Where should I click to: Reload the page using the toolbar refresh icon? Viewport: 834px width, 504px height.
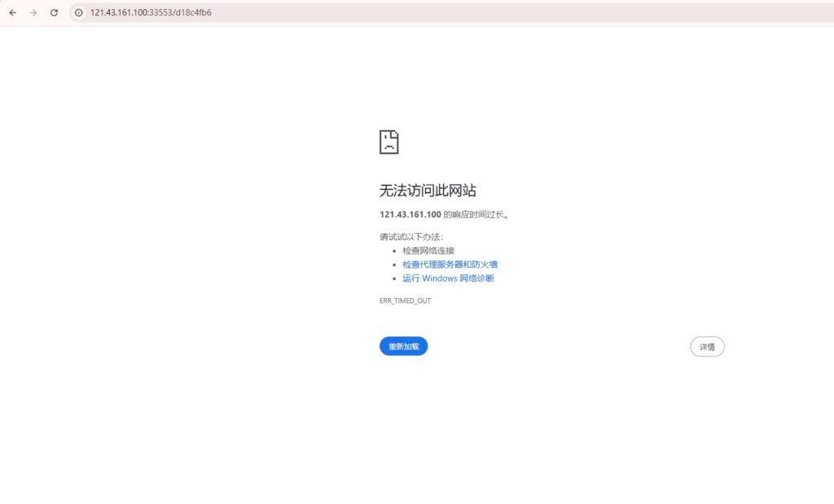pyautogui.click(x=54, y=12)
